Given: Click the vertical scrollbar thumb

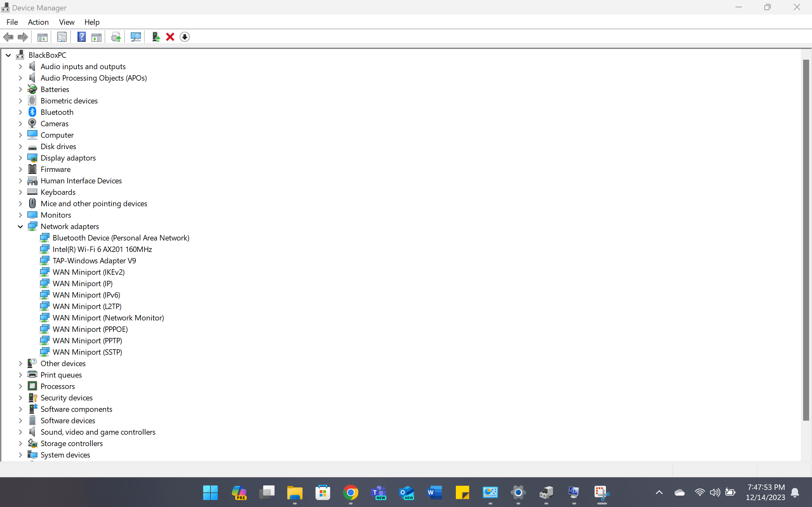Looking at the screenshot, I should [x=806, y=240].
